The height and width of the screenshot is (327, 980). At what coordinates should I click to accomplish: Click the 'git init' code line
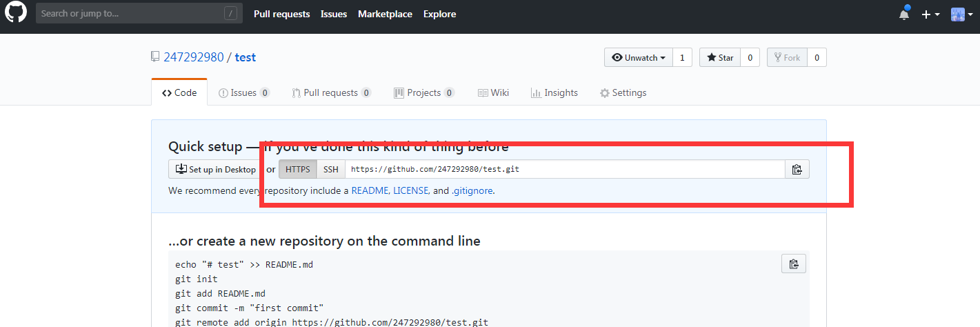(197, 279)
